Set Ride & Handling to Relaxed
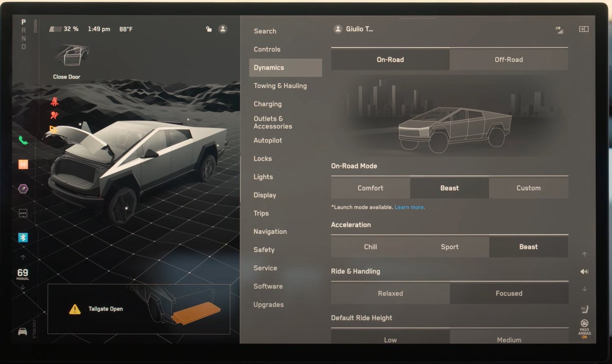 391,294
